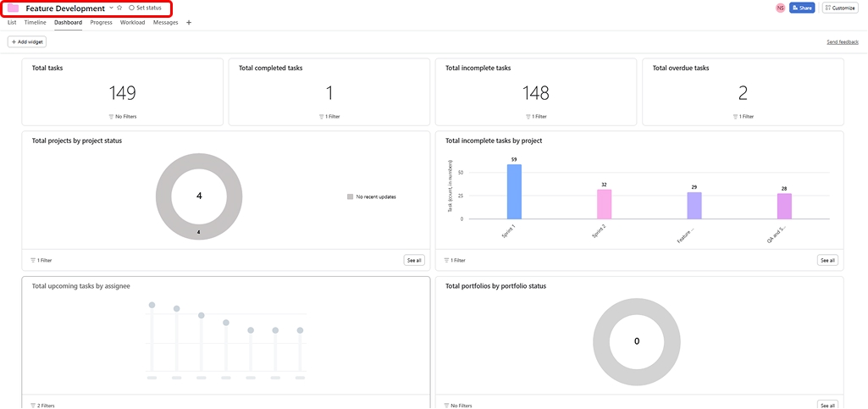The height and width of the screenshot is (409, 868).
Task: Click 1 Filter under Total overdue tasks
Action: click(743, 117)
